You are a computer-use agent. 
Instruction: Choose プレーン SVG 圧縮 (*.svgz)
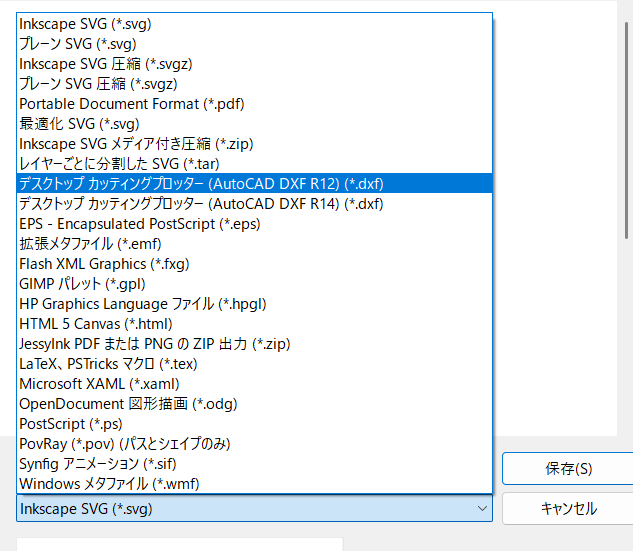click(254, 84)
